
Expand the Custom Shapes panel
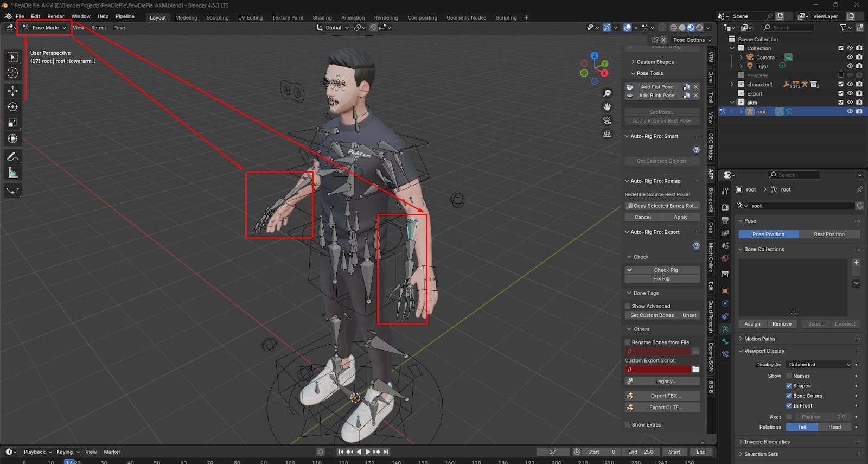(x=655, y=62)
